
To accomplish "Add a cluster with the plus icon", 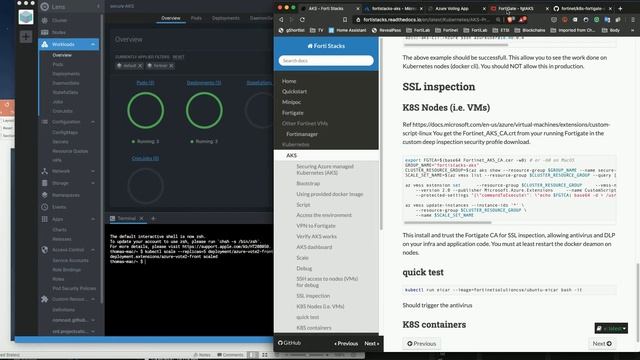I will pos(26,37).
